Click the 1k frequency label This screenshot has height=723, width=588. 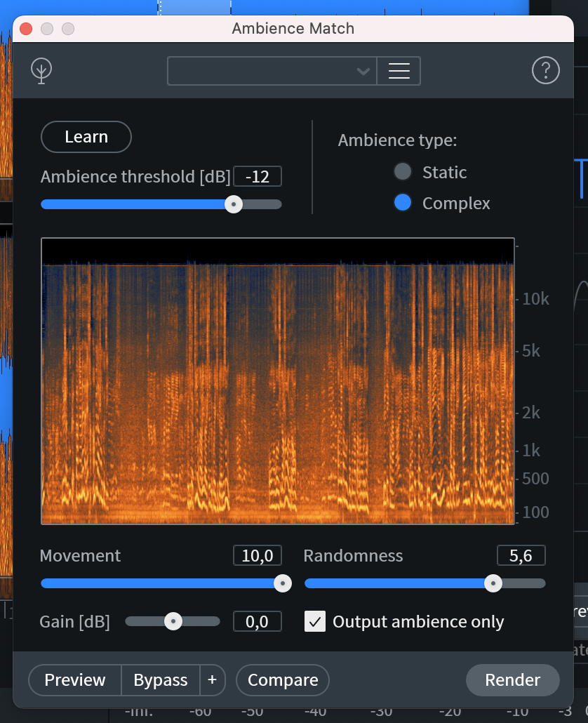tap(531, 451)
